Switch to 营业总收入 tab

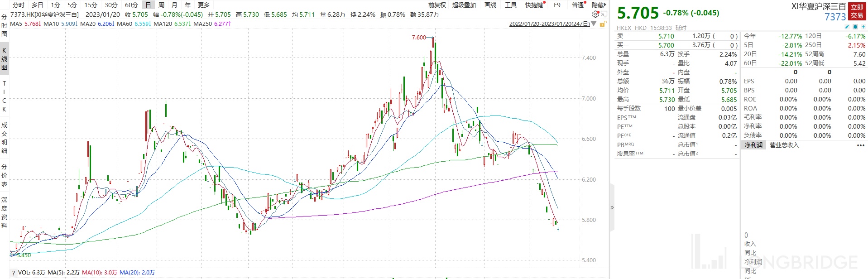pos(784,145)
